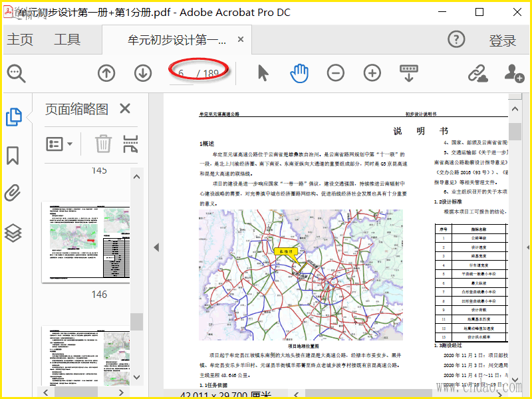
Task: Share a link to the file
Action: pyautogui.click(x=478, y=74)
